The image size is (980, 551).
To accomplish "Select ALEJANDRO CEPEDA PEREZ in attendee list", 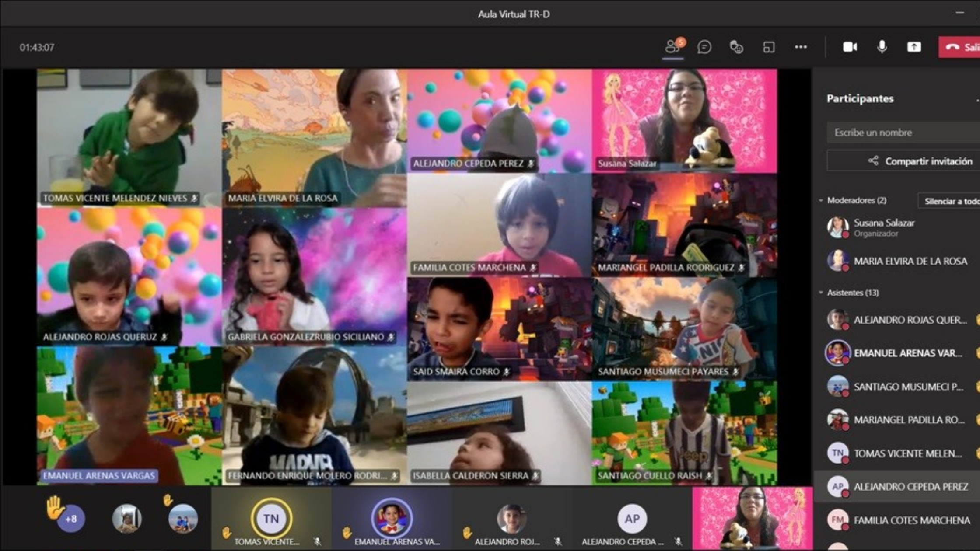I will click(897, 486).
